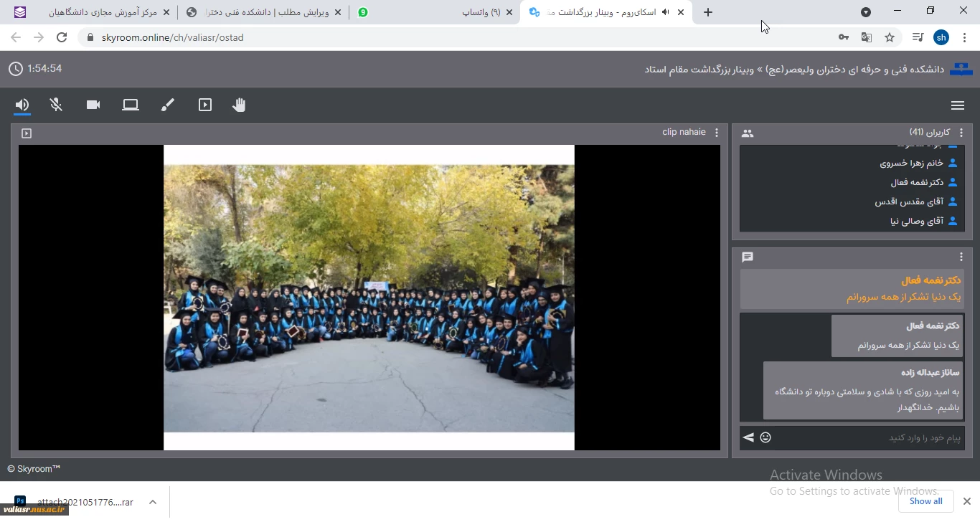
Task: Expand the download item options chevron
Action: [x=153, y=502]
